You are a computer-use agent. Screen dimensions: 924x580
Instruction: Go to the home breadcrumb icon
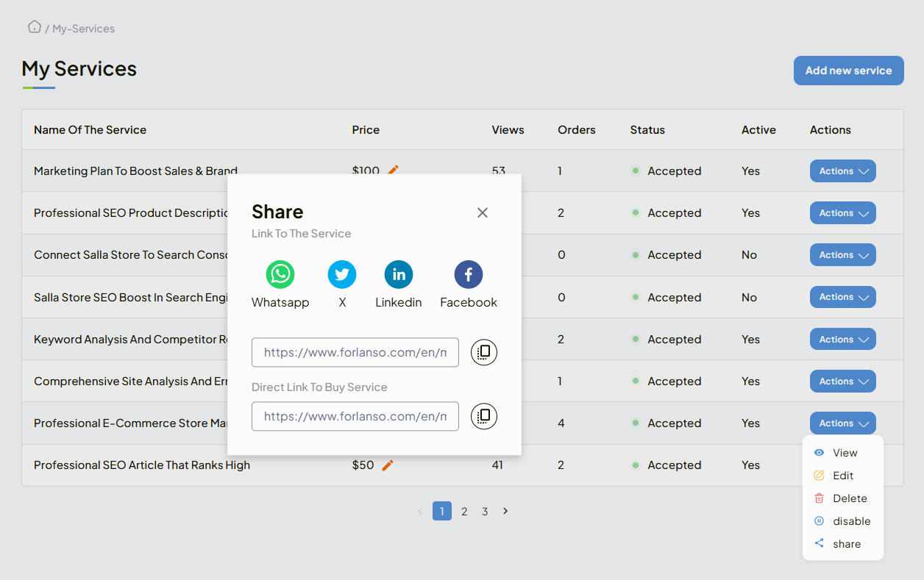pyautogui.click(x=35, y=27)
